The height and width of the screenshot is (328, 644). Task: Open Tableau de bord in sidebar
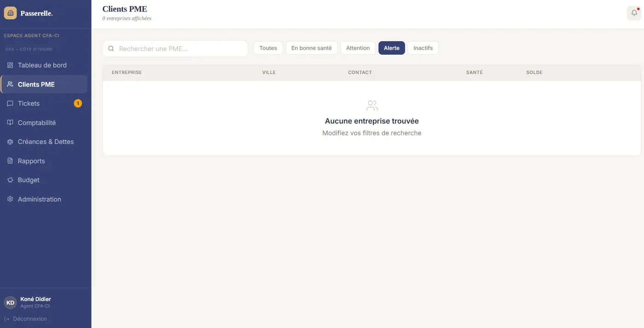[x=44, y=65]
